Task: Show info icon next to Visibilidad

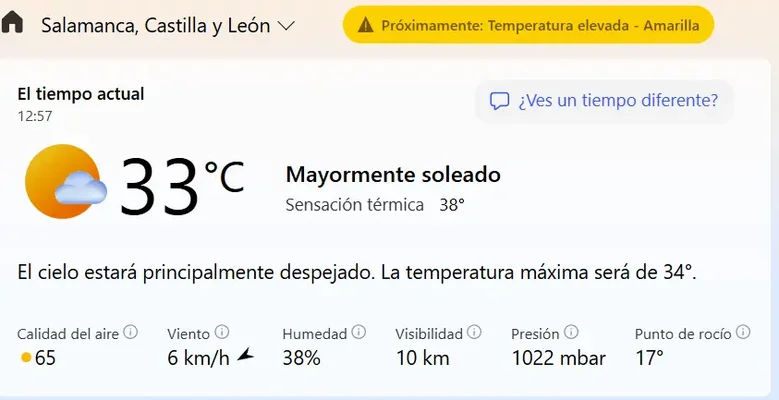Action: tap(475, 332)
